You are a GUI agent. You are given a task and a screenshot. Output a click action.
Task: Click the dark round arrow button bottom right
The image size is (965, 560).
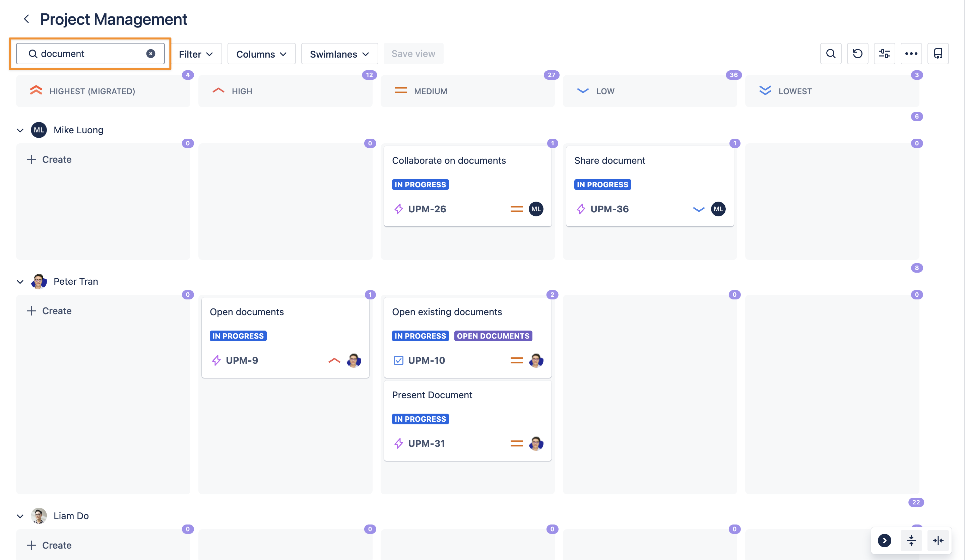click(x=884, y=540)
